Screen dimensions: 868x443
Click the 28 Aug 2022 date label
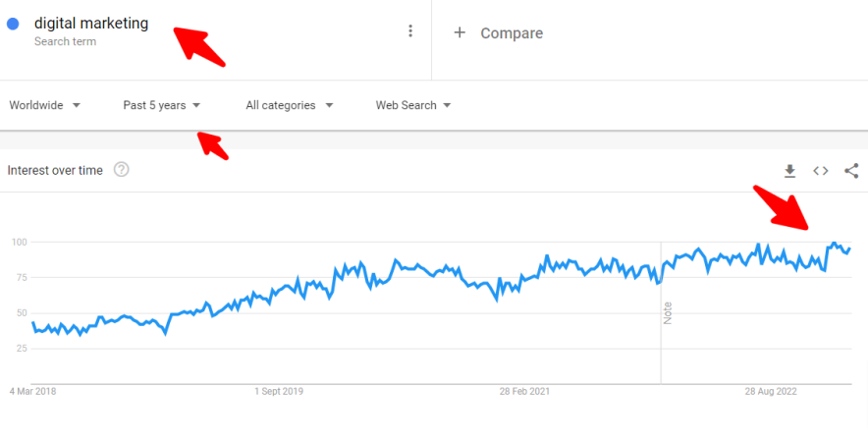pyautogui.click(x=771, y=392)
